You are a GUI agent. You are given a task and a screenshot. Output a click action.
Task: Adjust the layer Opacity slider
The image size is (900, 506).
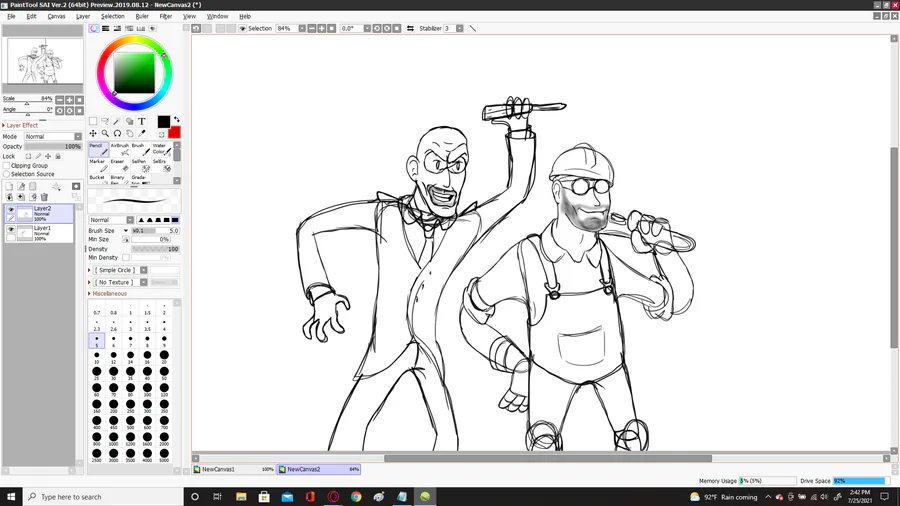53,146
